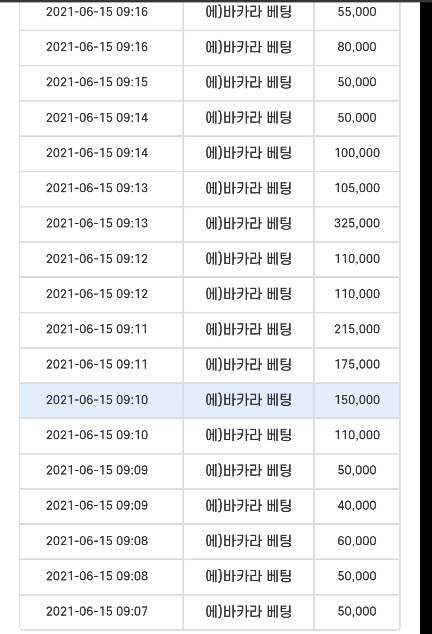This screenshot has height=634, width=432.
Task: Click the 100,000 amount cell
Action: point(357,153)
